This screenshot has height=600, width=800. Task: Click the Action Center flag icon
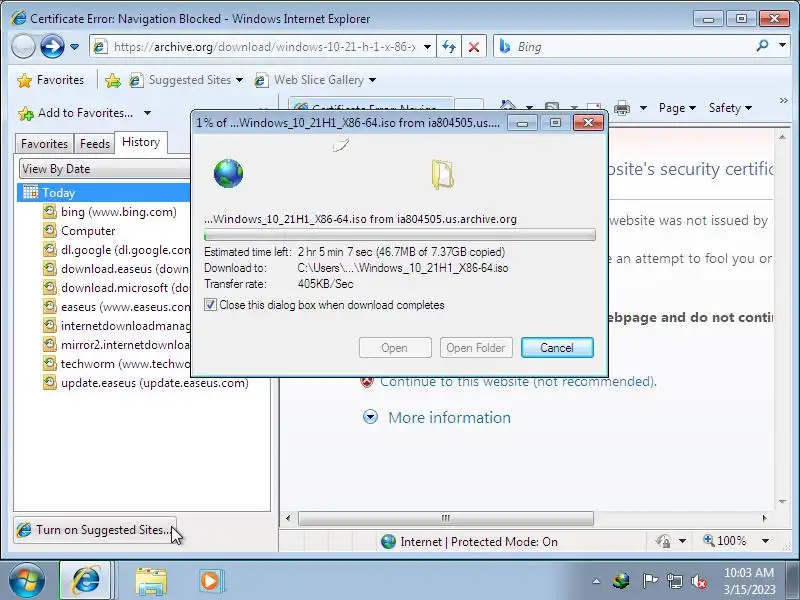point(649,581)
